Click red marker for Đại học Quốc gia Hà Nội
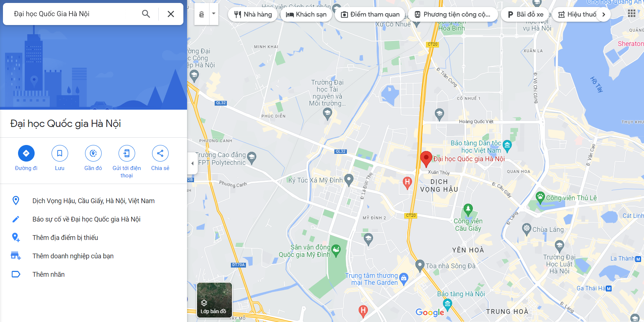 [x=426, y=159]
